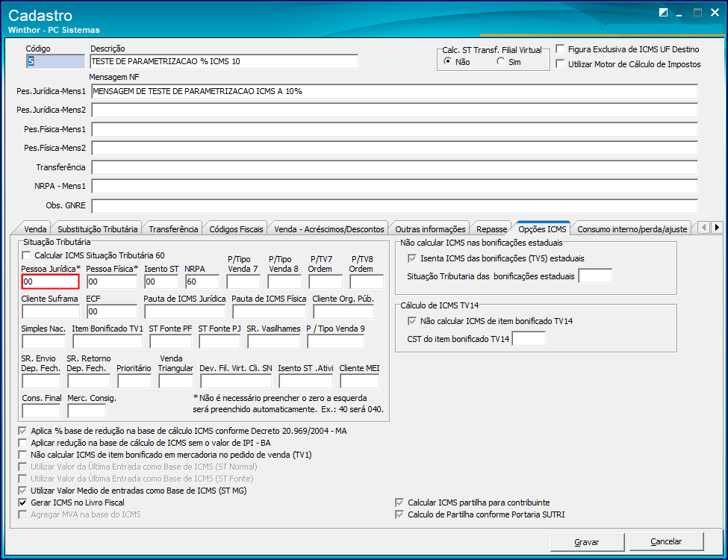Click the Cancelar button
This screenshot has width=728, height=560.
(x=666, y=541)
